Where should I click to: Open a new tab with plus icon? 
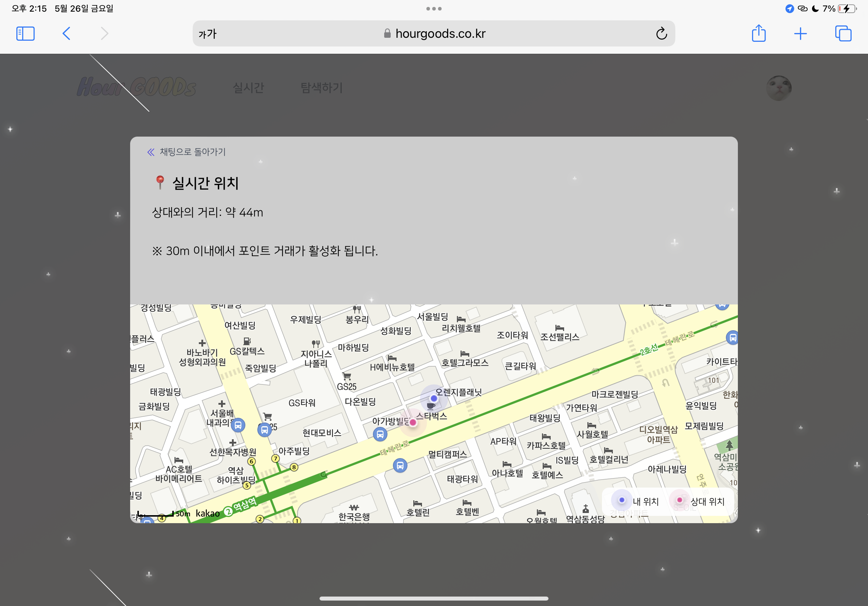tap(800, 34)
